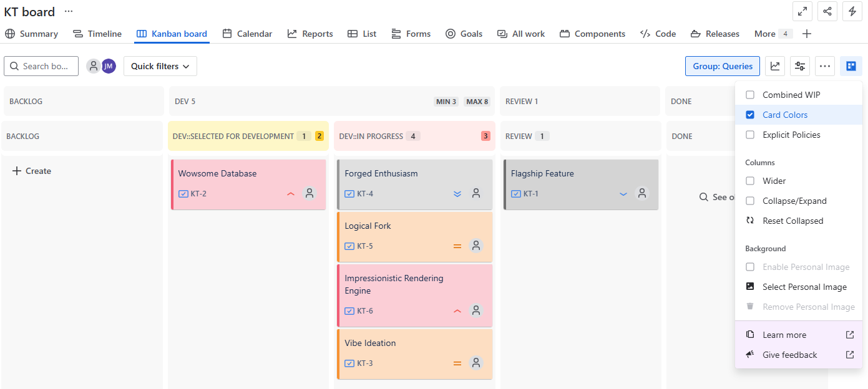Expand the More tabs menu
This screenshot has height=389, width=868.
tap(773, 34)
